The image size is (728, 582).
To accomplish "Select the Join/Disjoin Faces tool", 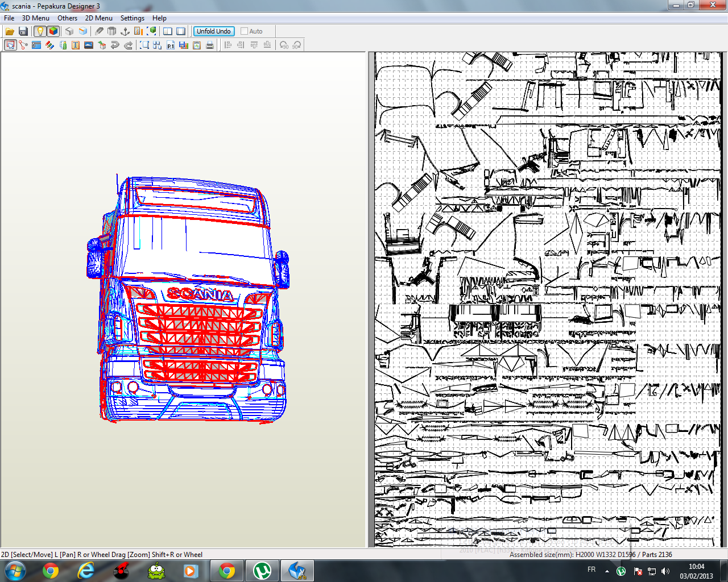I will (23, 45).
